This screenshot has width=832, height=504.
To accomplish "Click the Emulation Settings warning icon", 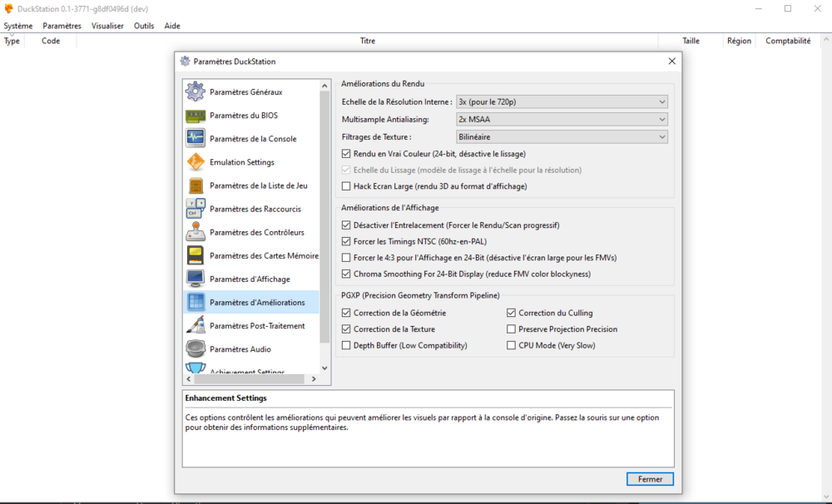I will pyautogui.click(x=196, y=162).
